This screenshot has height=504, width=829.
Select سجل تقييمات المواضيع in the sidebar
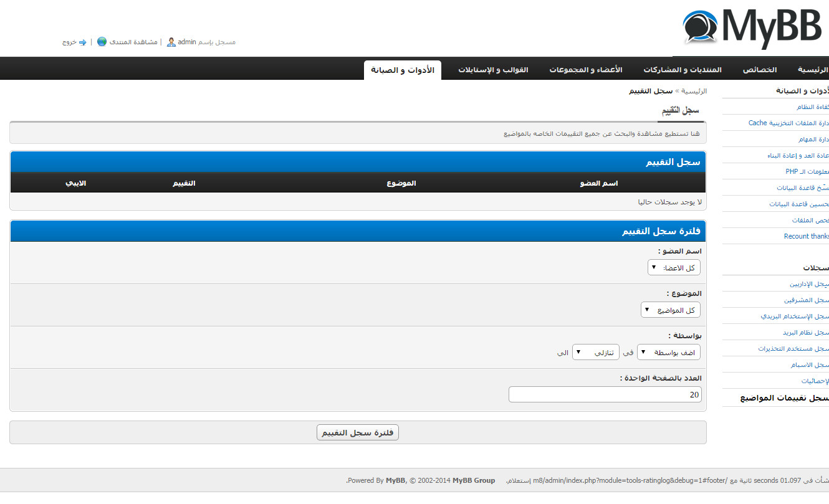[x=784, y=398]
